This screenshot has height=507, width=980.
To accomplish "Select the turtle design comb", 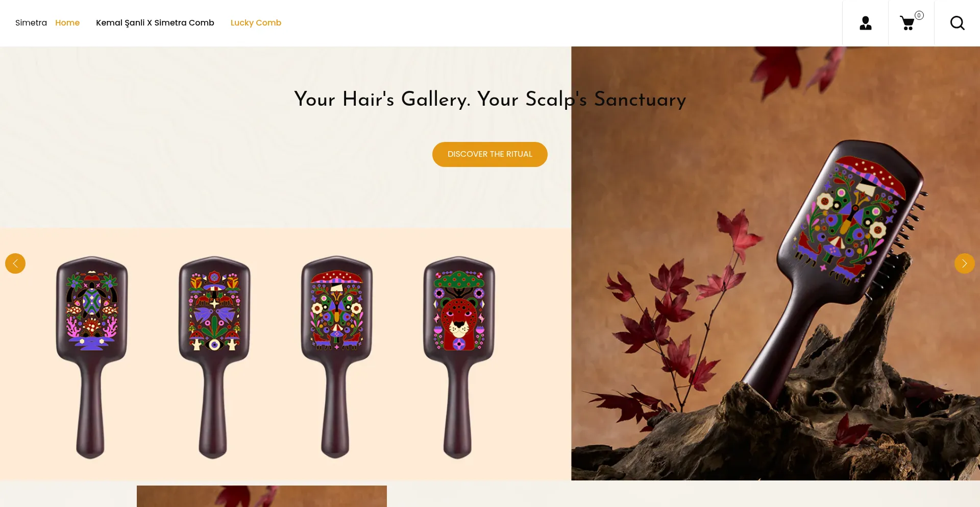I will click(91, 357).
